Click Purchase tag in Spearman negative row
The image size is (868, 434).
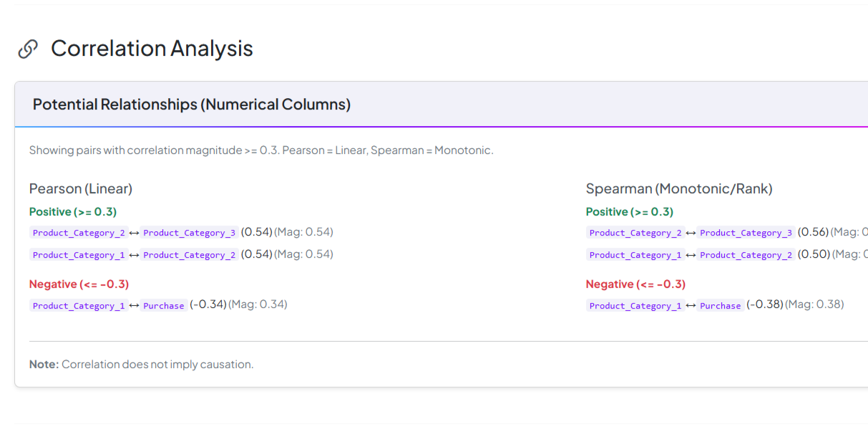(721, 306)
